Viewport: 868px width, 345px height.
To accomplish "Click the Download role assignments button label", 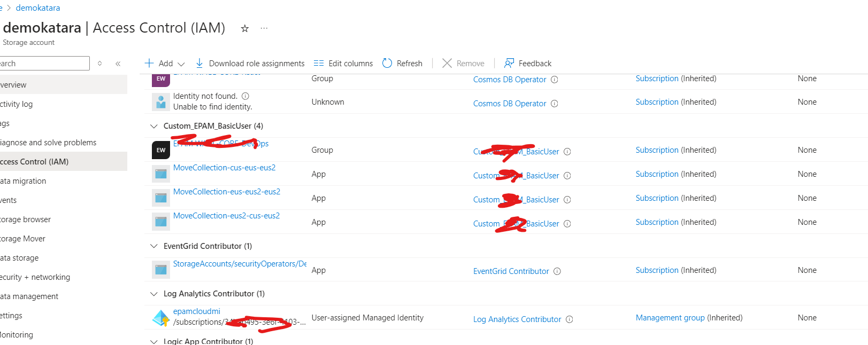I will click(x=257, y=64).
